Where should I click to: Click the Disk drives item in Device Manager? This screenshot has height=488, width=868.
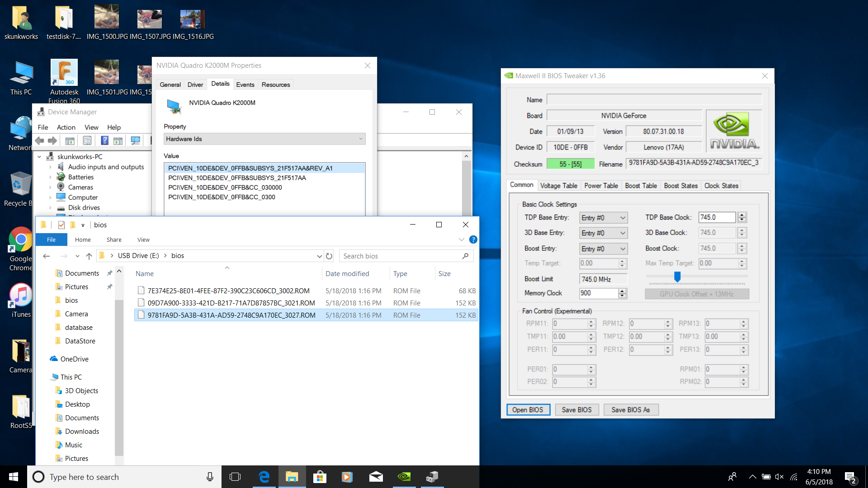84,207
